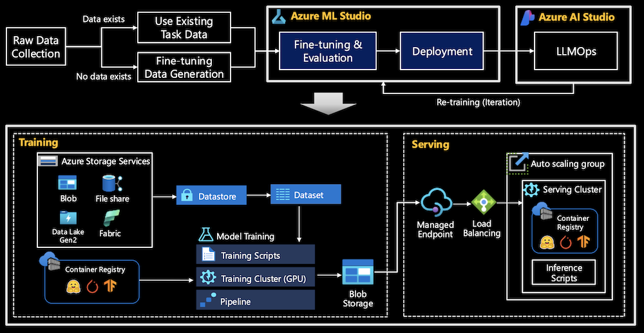Screen dimensions: 644x333
Task: Select the Fabric icon
Action: point(109,218)
